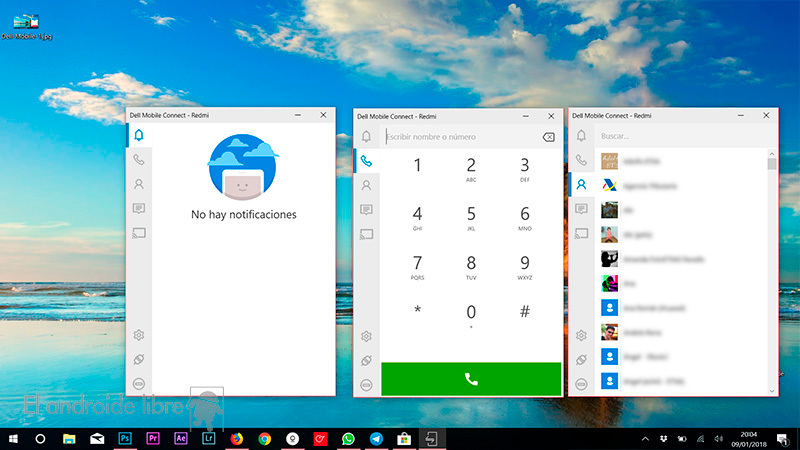Viewport: 800px width, 450px height.
Task: Click the contacts scrollbar down arrow
Action: 771,391
